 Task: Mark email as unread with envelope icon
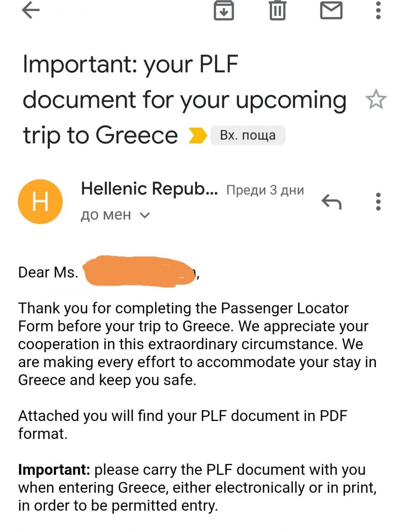click(331, 10)
